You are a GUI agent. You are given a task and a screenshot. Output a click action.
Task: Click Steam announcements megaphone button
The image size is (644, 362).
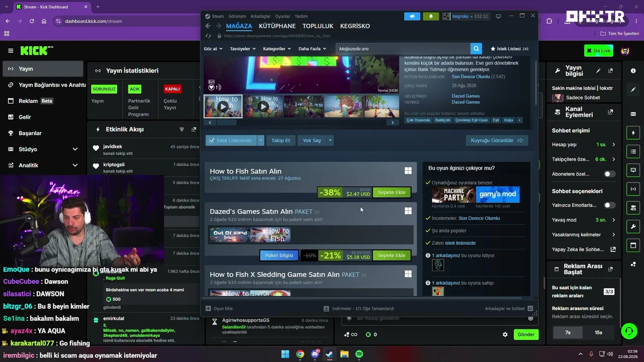[412, 16]
